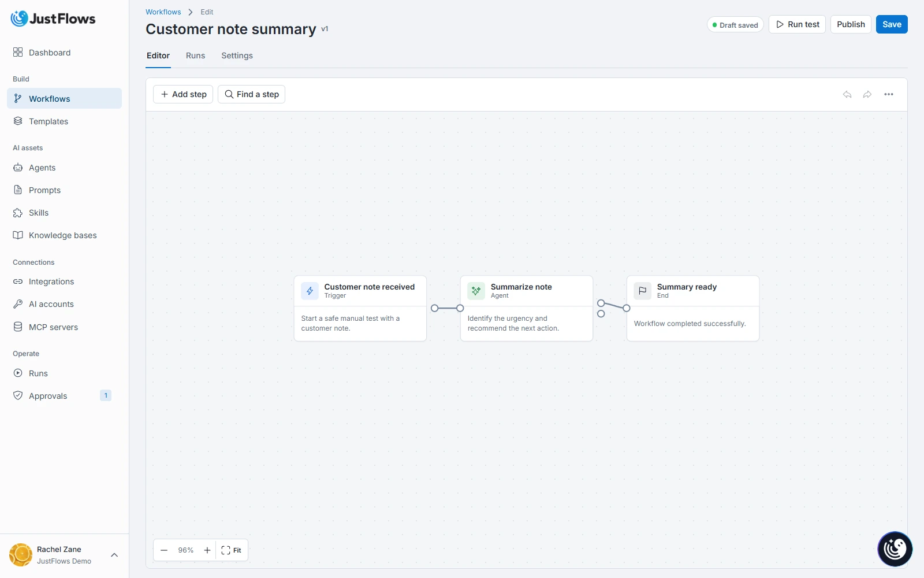The image size is (924, 578).
Task: Click the undo arrow icon
Action: coord(847,94)
